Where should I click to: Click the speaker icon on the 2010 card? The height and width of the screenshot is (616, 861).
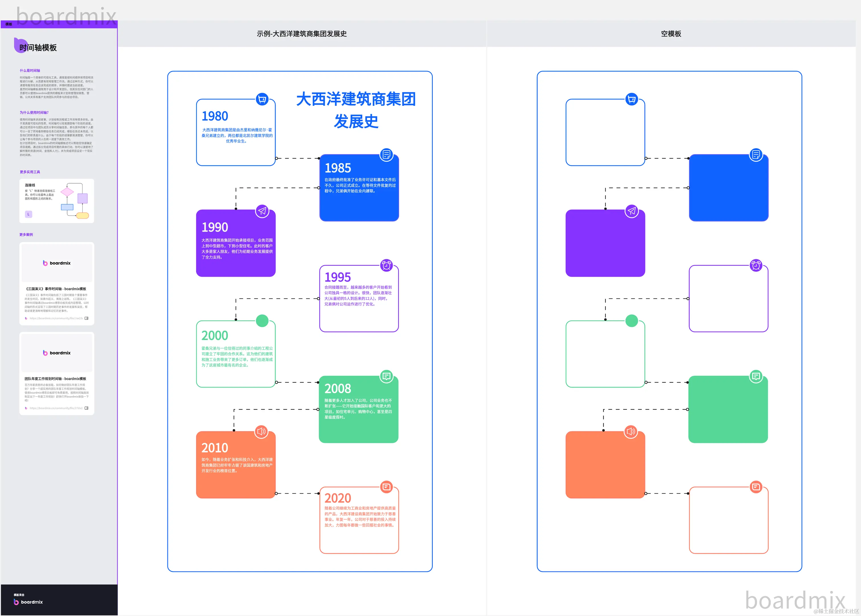[x=261, y=432]
